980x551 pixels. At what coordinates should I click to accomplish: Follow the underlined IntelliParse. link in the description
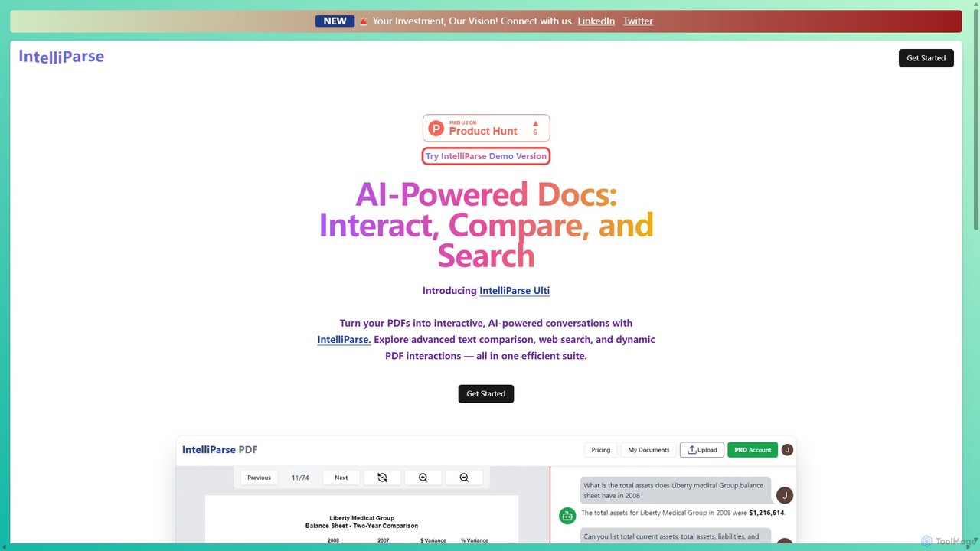pyautogui.click(x=344, y=340)
